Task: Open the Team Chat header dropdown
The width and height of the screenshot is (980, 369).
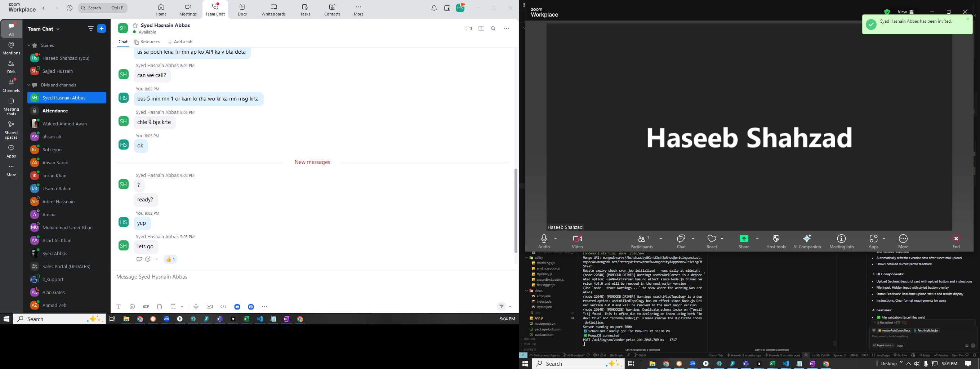Action: pyautogui.click(x=44, y=29)
